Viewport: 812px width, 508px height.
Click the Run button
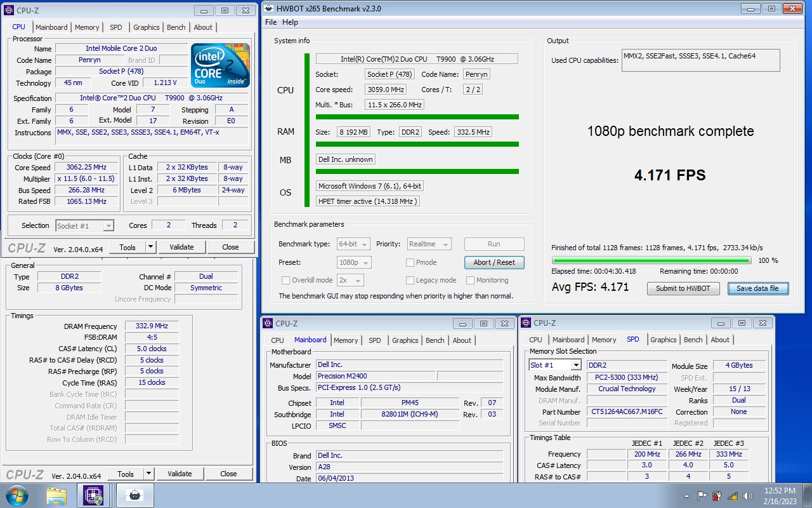[x=494, y=244]
